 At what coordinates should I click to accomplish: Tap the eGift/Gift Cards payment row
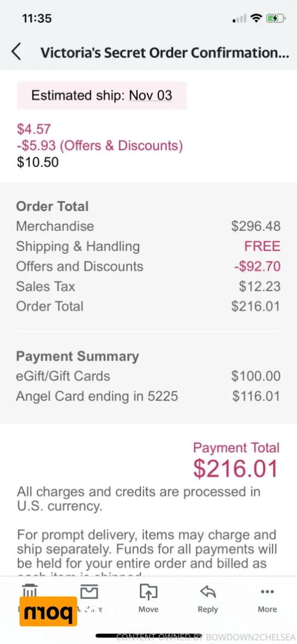(x=148, y=376)
